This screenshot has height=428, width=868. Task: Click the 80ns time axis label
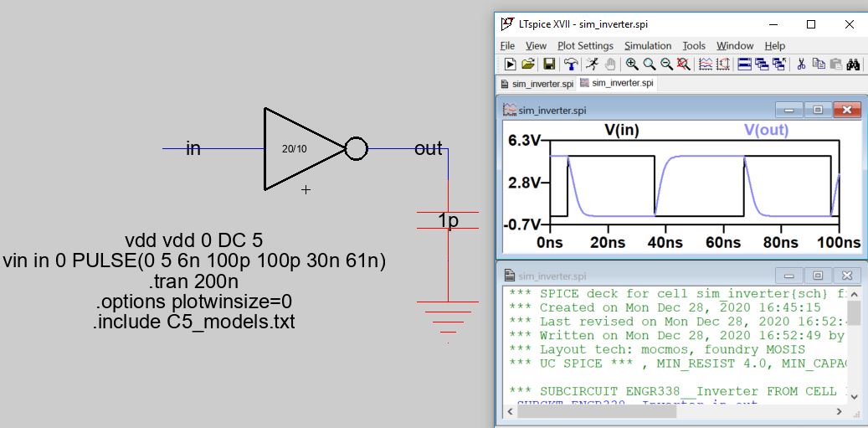tap(781, 243)
